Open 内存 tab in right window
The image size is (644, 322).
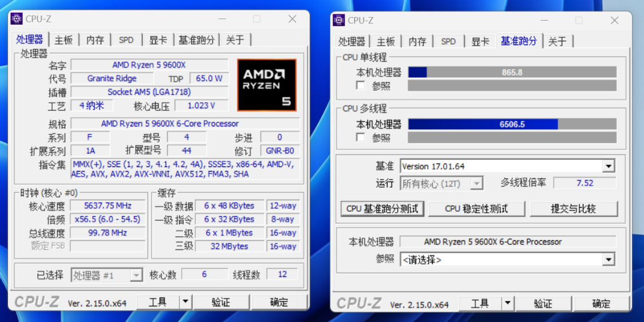click(x=417, y=41)
